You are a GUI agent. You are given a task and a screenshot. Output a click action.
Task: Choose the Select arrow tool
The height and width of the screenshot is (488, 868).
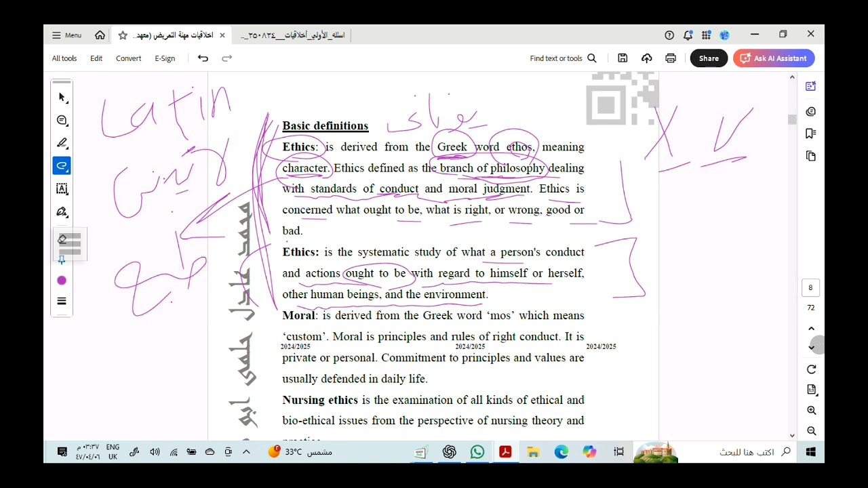(62, 98)
